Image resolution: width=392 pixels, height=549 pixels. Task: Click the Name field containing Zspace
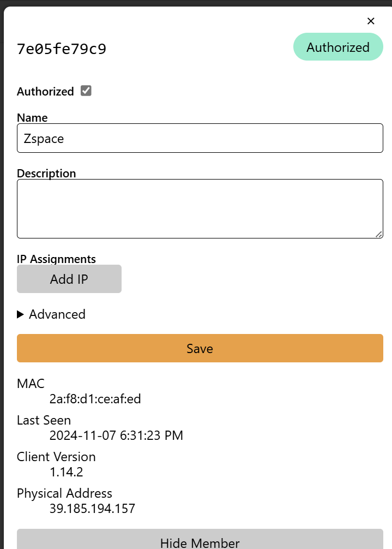click(200, 139)
